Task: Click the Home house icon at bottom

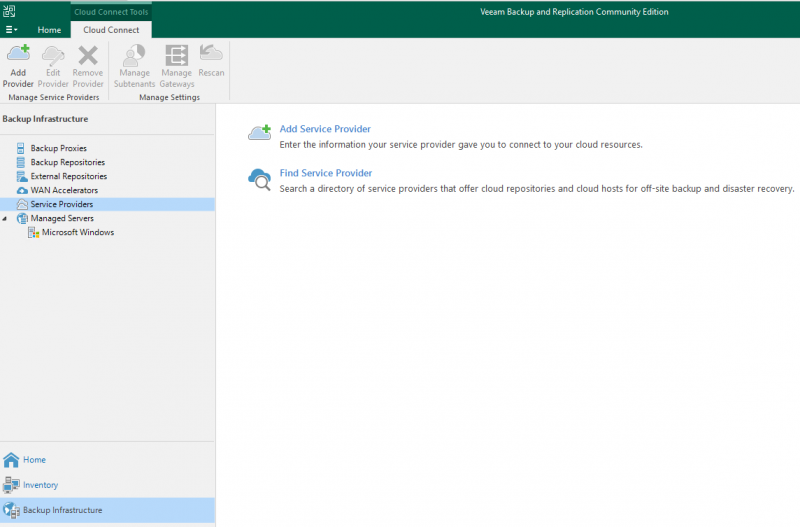Action: pos(11,460)
